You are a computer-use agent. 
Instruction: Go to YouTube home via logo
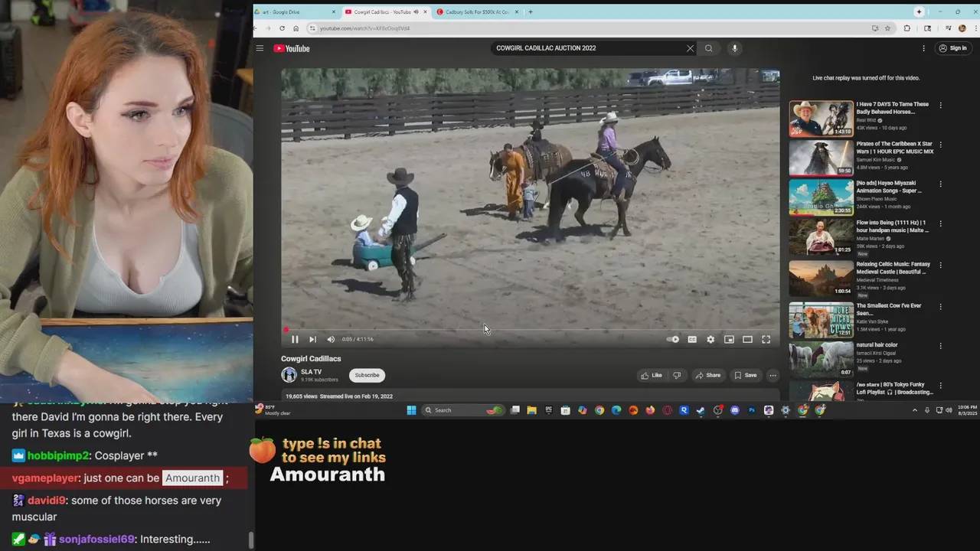pos(292,48)
